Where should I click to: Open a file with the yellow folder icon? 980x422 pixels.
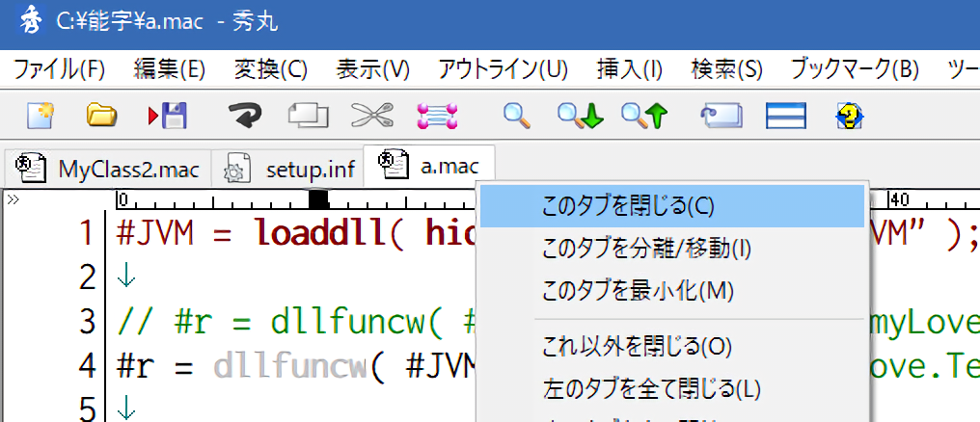coord(101,117)
